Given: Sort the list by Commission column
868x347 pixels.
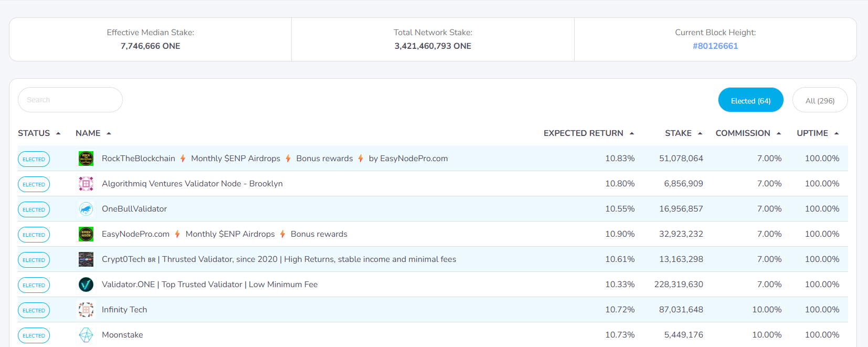Looking at the screenshot, I should pyautogui.click(x=748, y=133).
